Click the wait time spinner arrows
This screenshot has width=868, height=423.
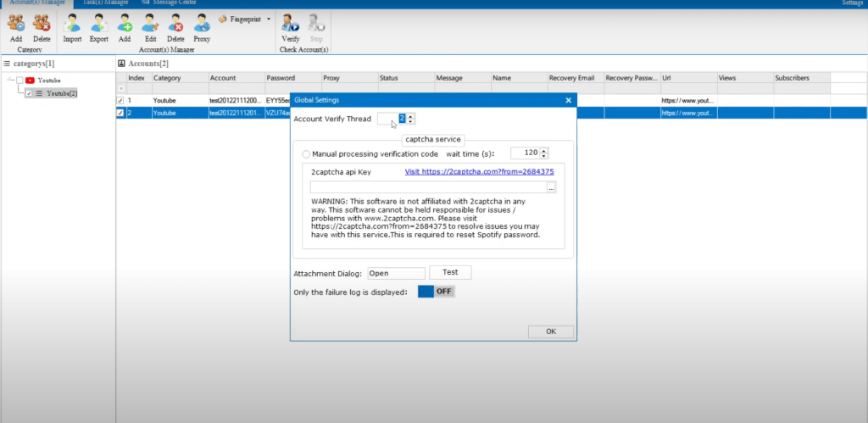(544, 153)
